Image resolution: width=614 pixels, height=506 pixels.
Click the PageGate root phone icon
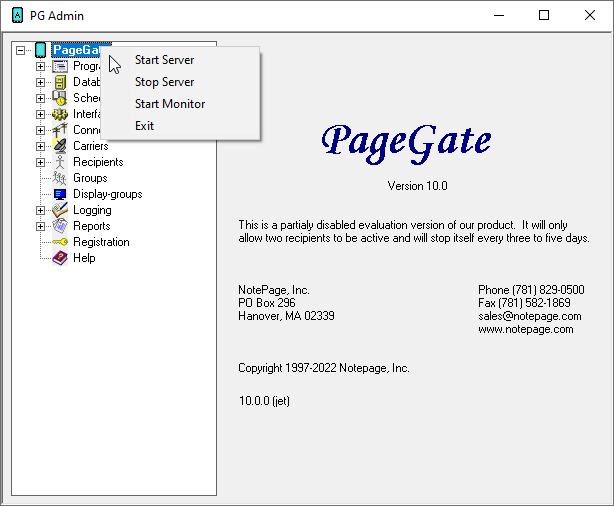pos(41,50)
